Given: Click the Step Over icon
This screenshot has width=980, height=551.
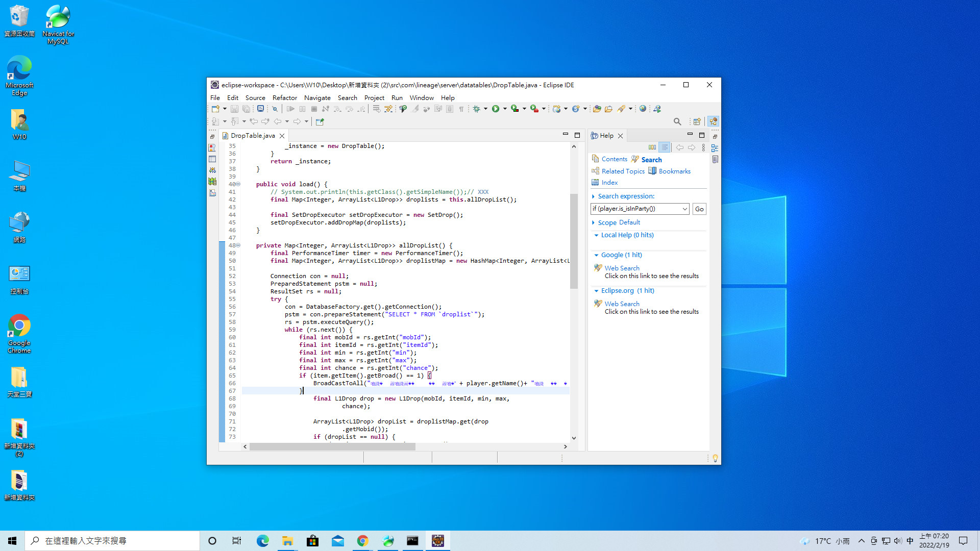Looking at the screenshot, I should pos(349,109).
